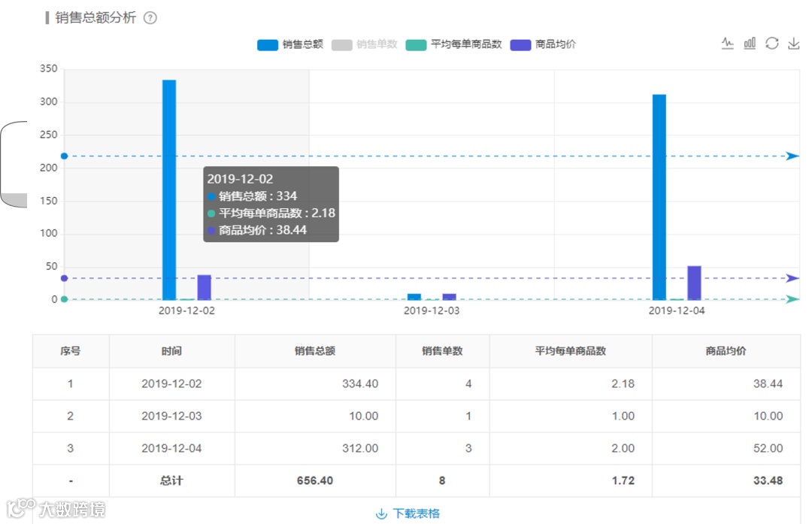This screenshot has width=812, height=524.
Task: Open the help tooltip beside 销售总额分析
Action: 150,18
